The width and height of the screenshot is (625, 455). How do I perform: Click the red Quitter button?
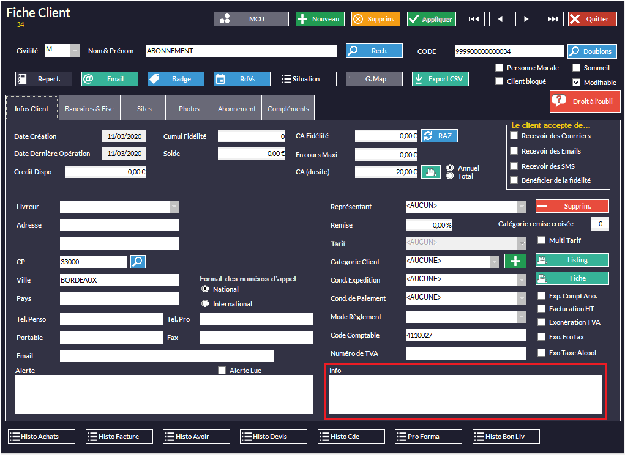(592, 19)
